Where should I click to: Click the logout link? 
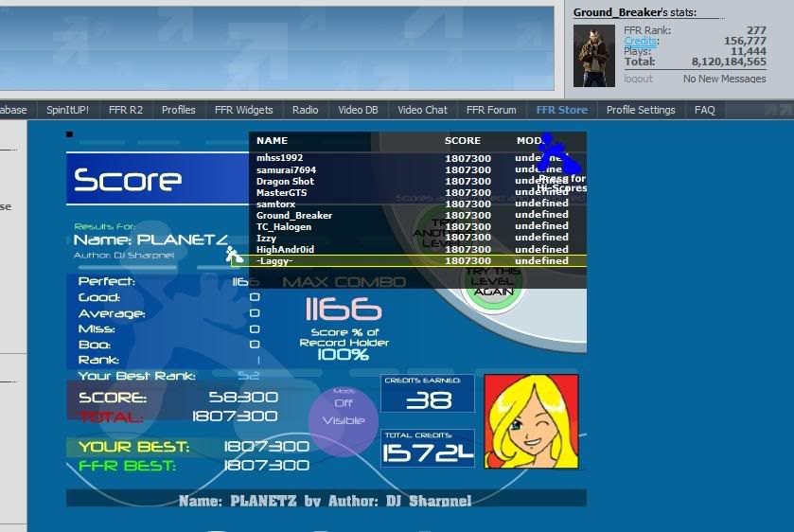(639, 79)
